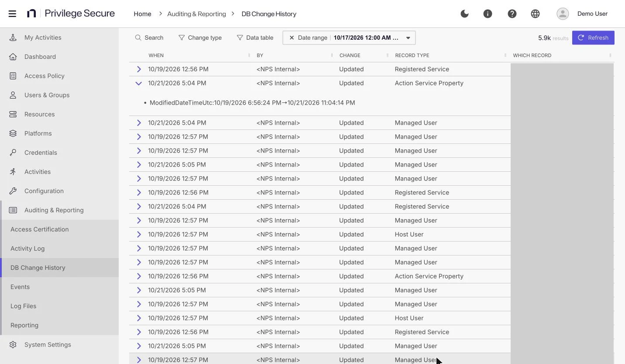Image resolution: width=625 pixels, height=364 pixels.
Task: Open the Change type filter
Action: [x=200, y=37]
